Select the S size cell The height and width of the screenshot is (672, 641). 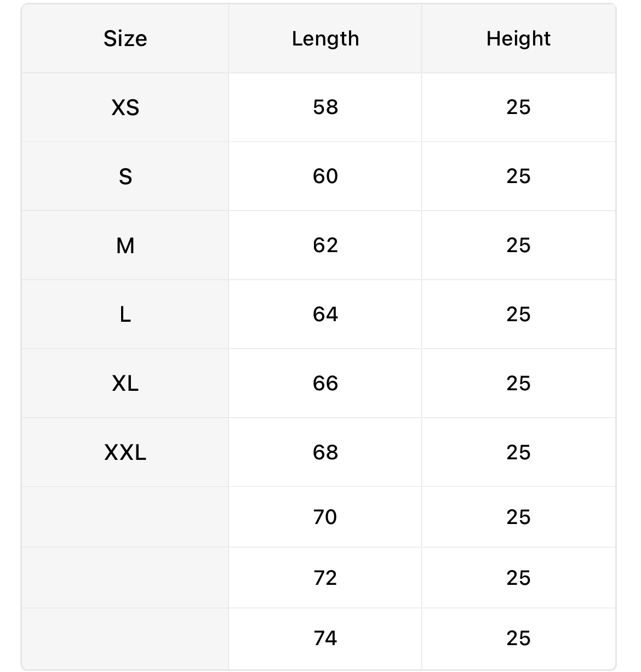click(125, 176)
